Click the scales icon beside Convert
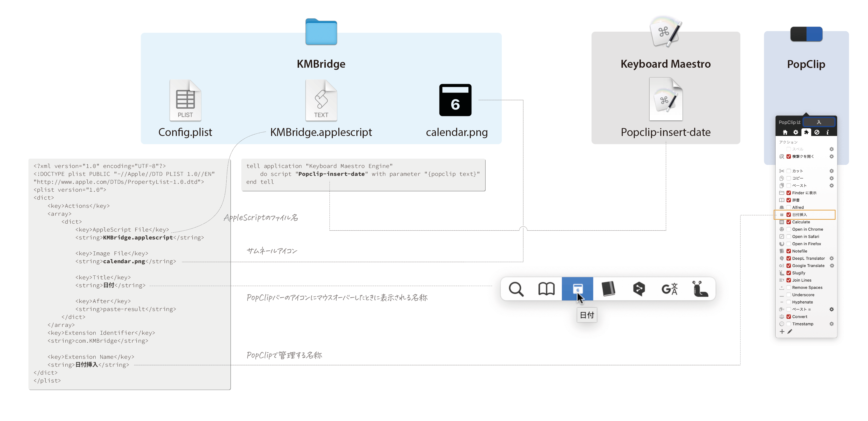 (x=781, y=317)
